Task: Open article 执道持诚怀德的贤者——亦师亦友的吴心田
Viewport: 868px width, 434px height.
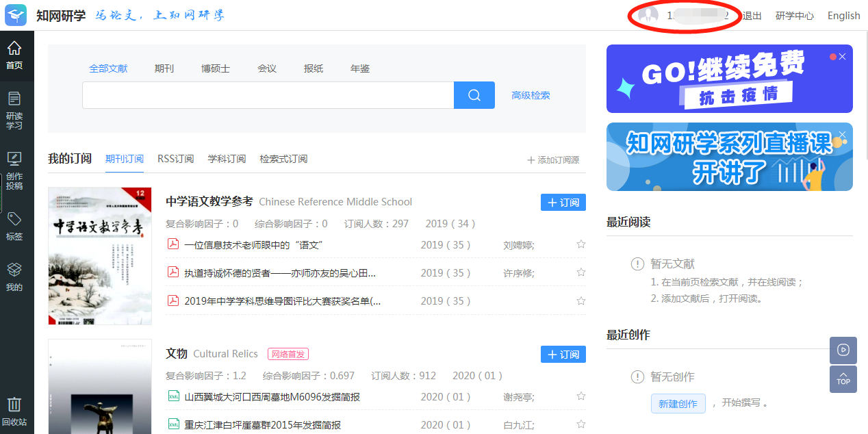Action: (280, 273)
